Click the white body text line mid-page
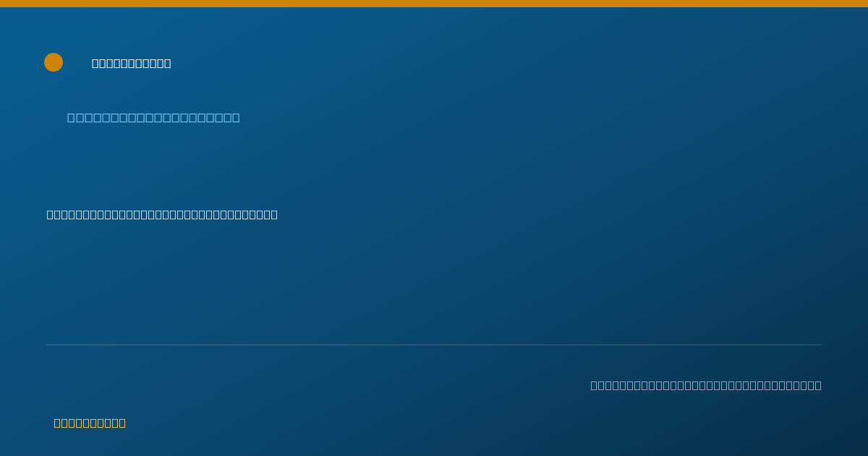Image resolution: width=868 pixels, height=456 pixels. pos(162,215)
